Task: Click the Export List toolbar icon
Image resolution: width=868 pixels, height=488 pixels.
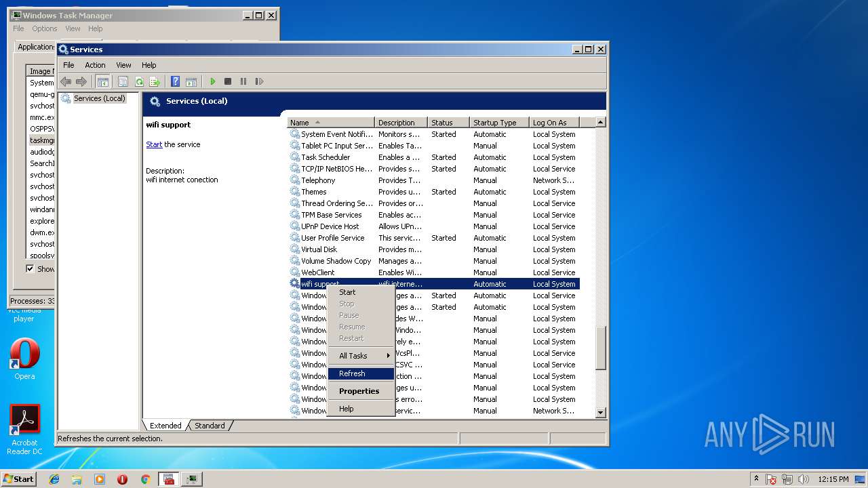Action: [155, 81]
